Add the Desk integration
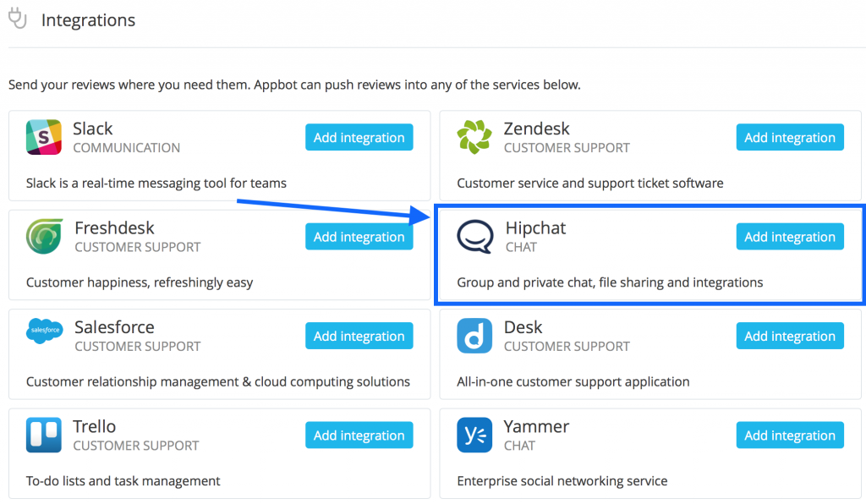This screenshot has height=504, width=866. (790, 336)
